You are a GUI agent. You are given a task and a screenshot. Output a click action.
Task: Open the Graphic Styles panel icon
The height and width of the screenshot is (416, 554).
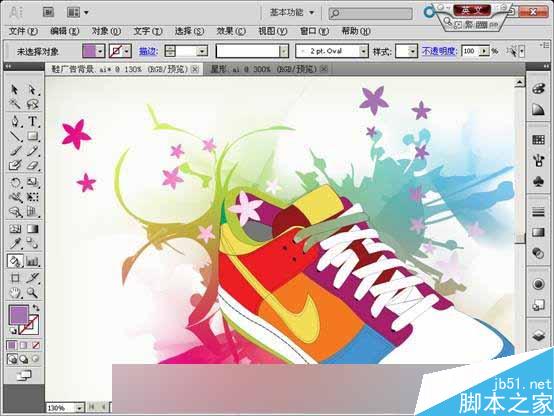click(538, 305)
